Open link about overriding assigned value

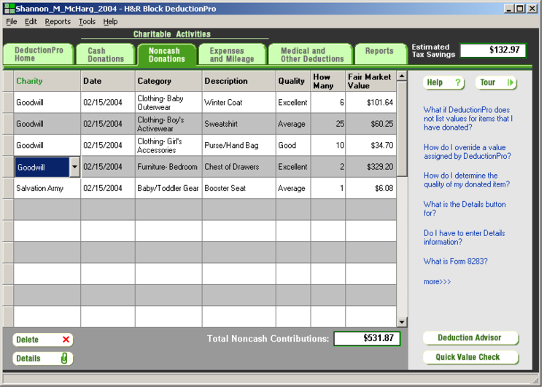pyautogui.click(x=467, y=152)
